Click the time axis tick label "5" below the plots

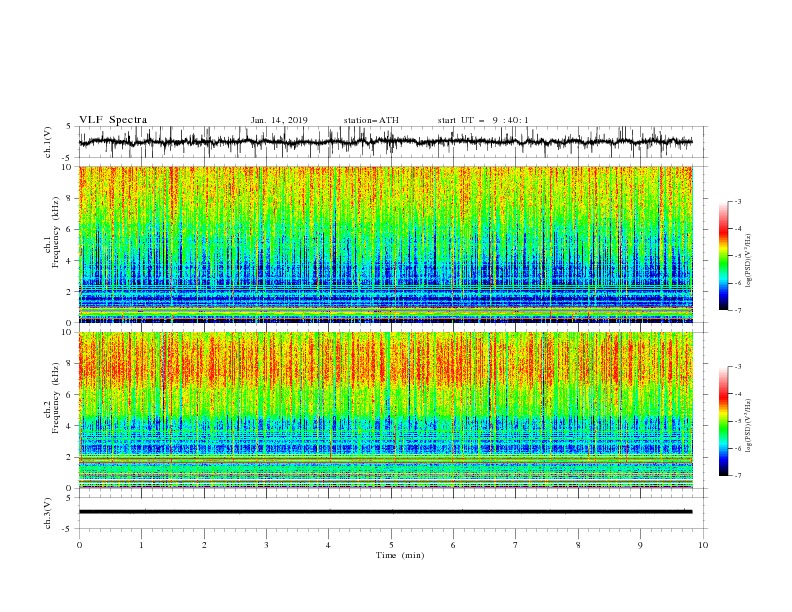391,545
